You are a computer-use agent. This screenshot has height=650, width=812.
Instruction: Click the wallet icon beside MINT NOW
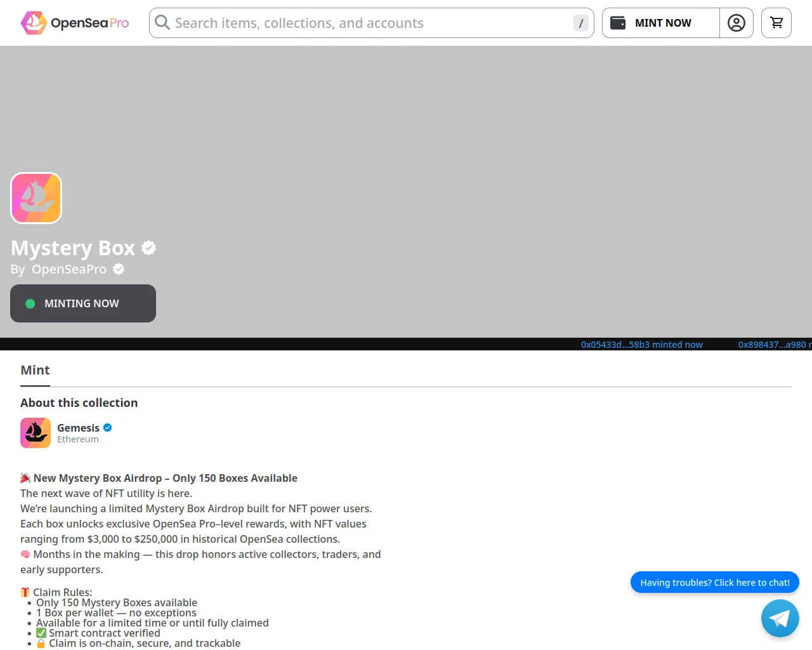point(618,23)
